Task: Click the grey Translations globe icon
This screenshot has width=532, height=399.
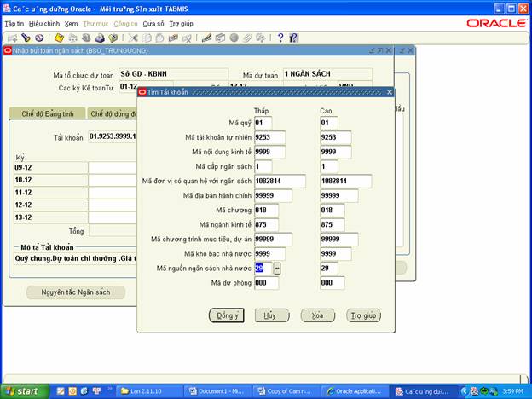Action: click(234, 38)
